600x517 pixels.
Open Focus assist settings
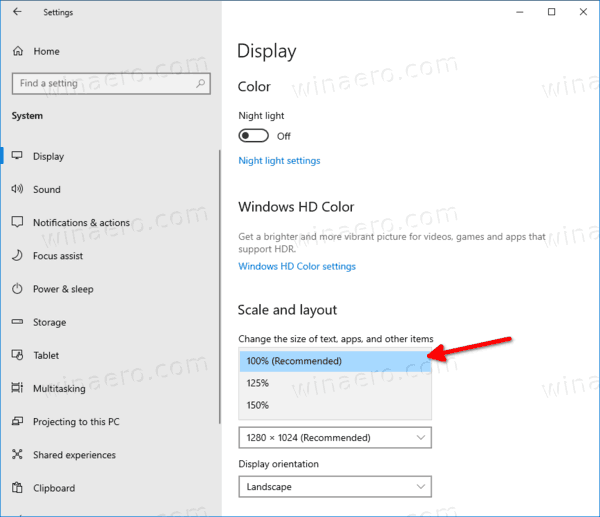(58, 256)
